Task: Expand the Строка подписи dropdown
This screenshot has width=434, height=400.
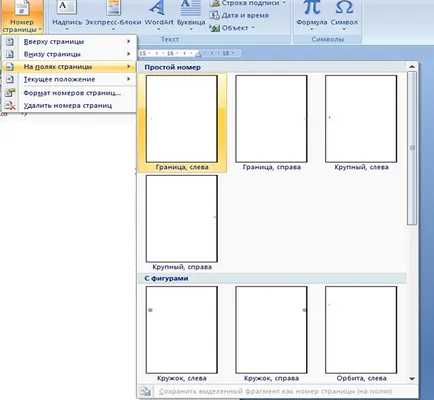Action: pyautogui.click(x=284, y=3)
